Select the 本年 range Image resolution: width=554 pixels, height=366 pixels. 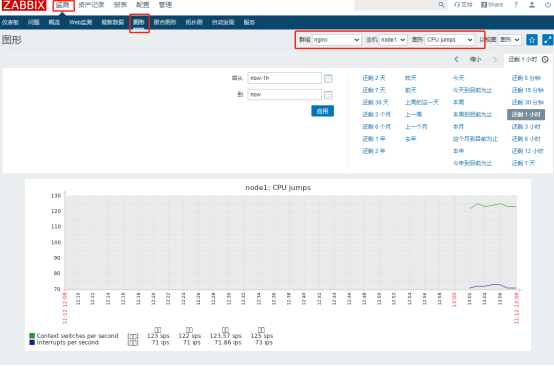458,151
